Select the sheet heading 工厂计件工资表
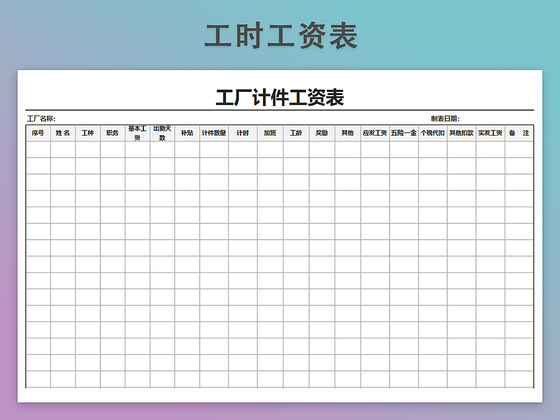The width and height of the screenshot is (560, 420). click(x=280, y=97)
